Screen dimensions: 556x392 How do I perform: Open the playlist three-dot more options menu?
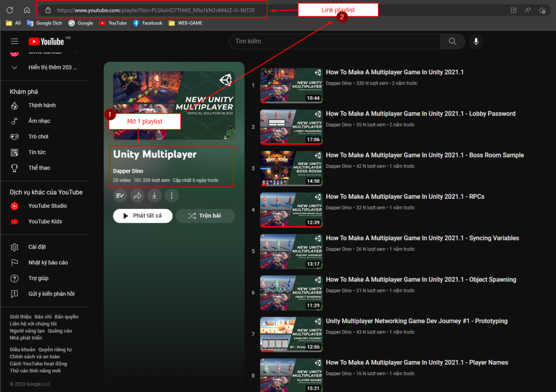pos(172,195)
